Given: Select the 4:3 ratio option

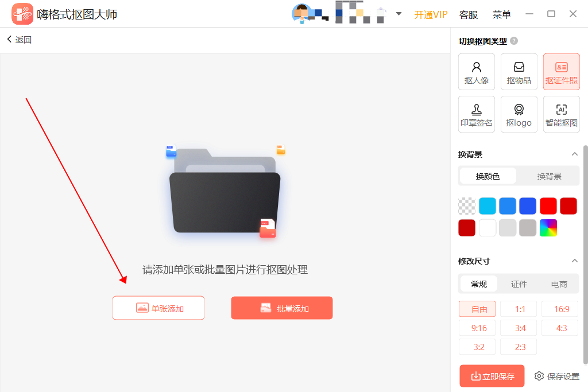Looking at the screenshot, I should pyautogui.click(x=560, y=328).
